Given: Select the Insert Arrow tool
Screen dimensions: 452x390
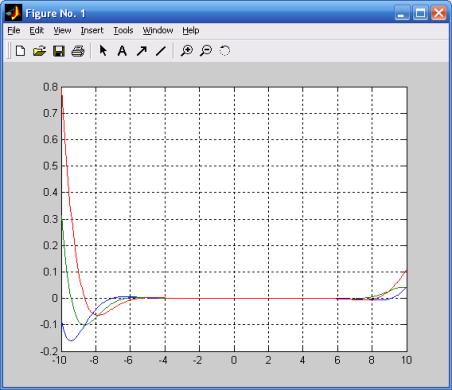Looking at the screenshot, I should click(142, 51).
